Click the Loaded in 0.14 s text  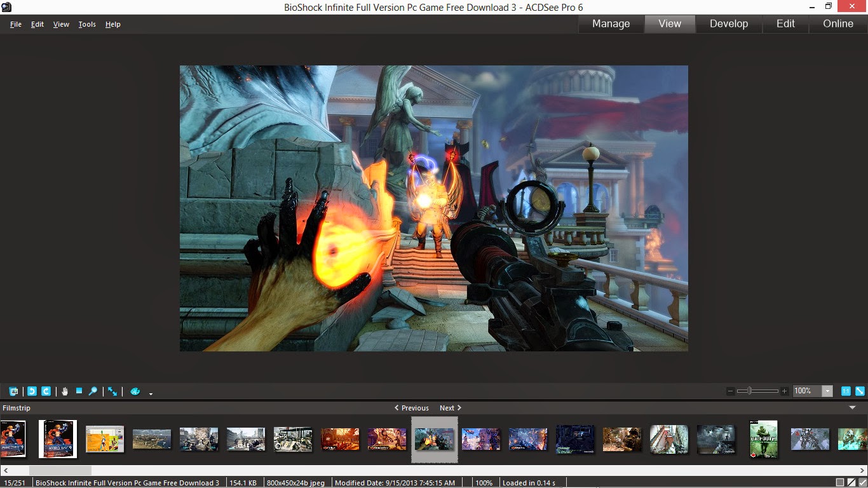529,483
